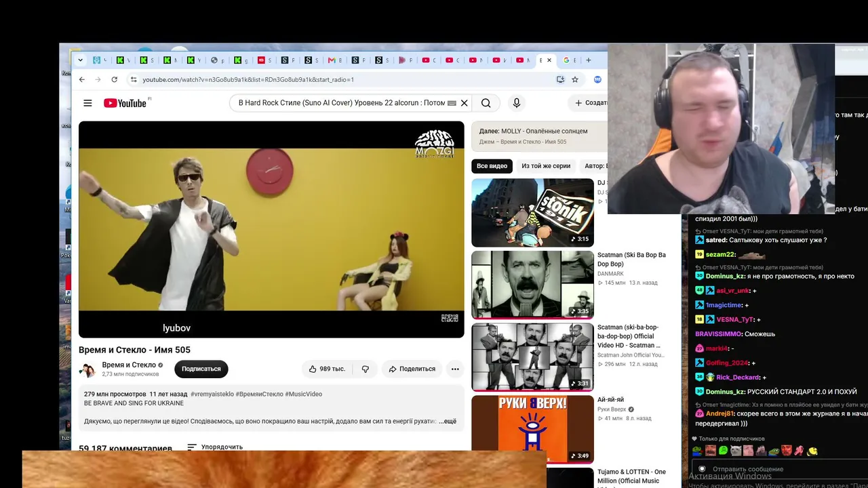Click the YouTube search input field
Screen dimensions: 868x488
342,103
